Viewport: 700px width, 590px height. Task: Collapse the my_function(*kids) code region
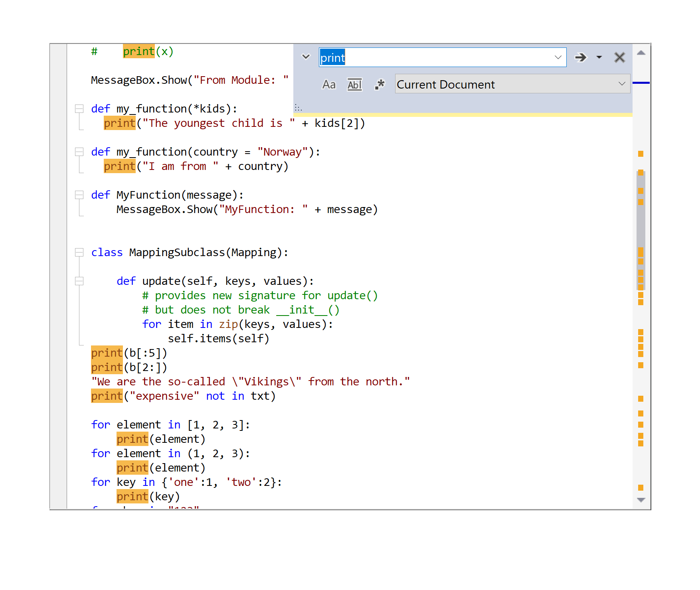[79, 108]
